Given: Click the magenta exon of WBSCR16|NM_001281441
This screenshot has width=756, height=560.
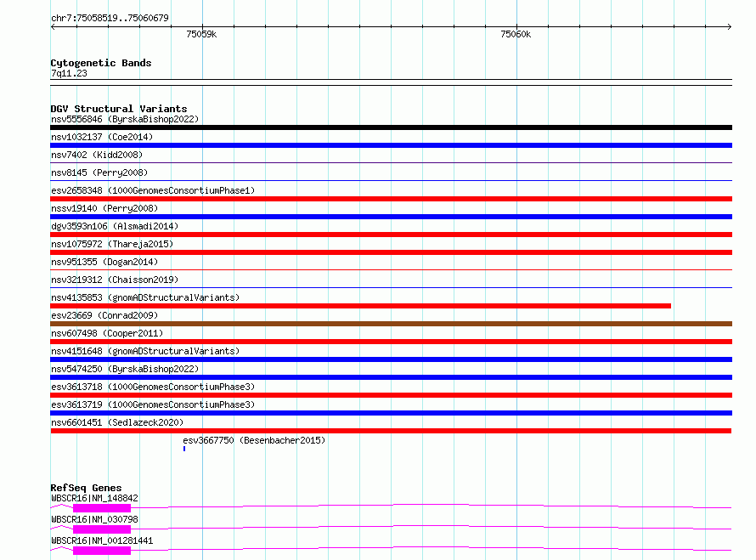Looking at the screenshot, I should [x=102, y=551].
